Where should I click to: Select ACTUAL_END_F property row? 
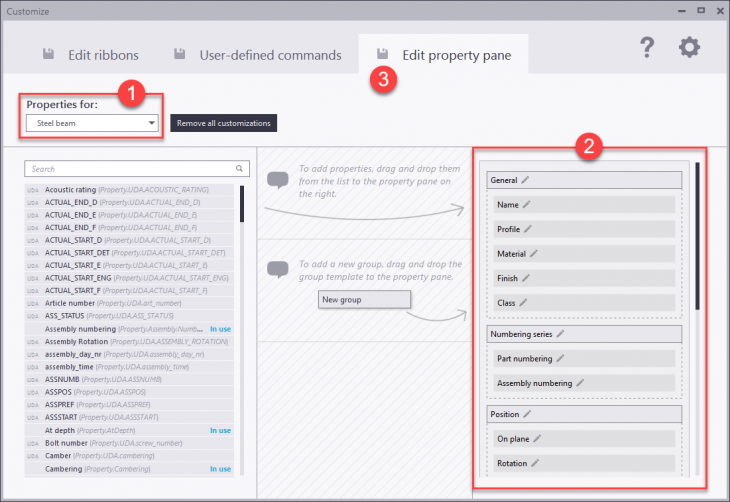tap(129, 227)
